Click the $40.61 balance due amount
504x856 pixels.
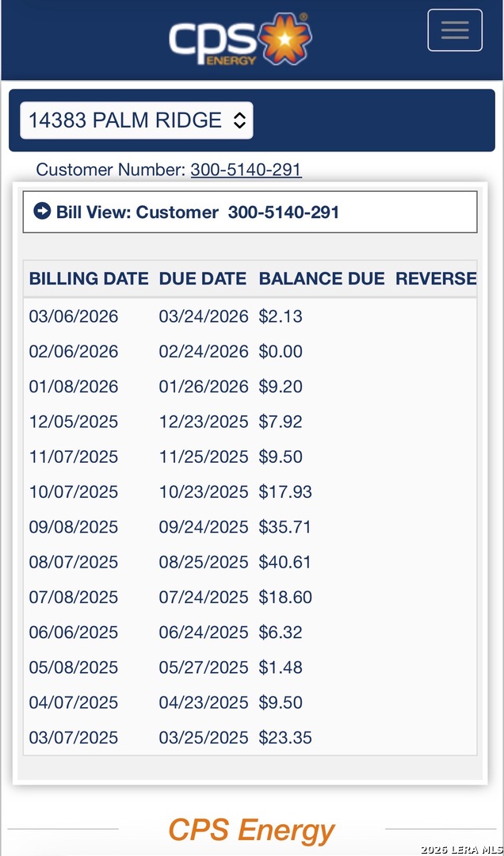tap(285, 562)
